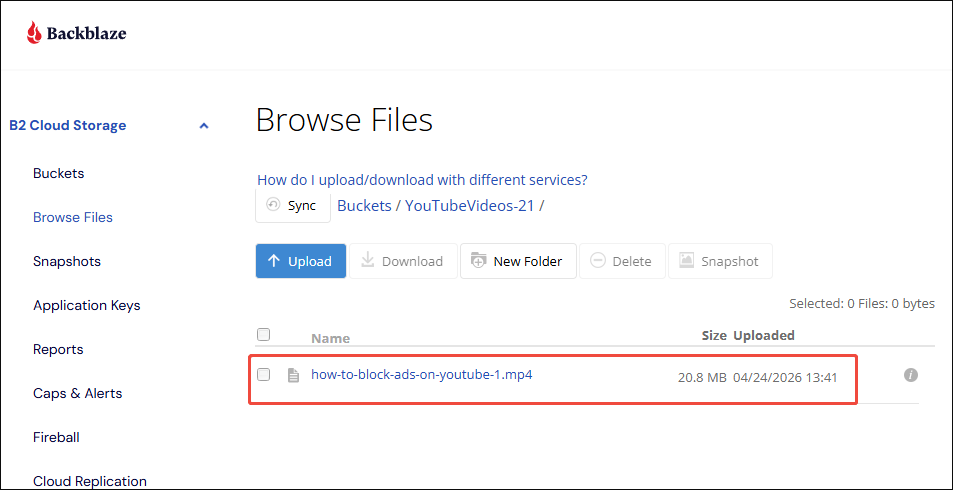Screen dimensions: 953x490
Task: Click the Snapshot button
Action: (x=720, y=261)
